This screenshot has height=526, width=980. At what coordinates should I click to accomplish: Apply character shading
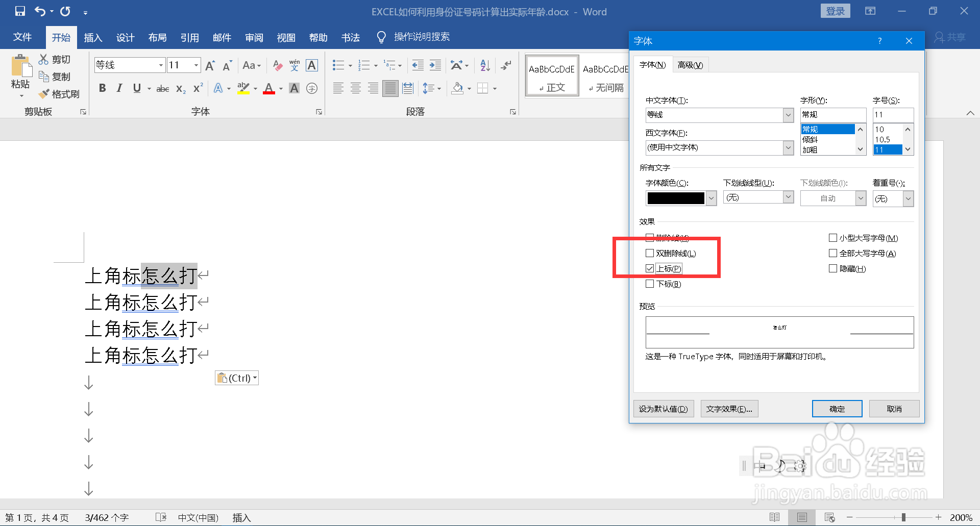point(295,88)
